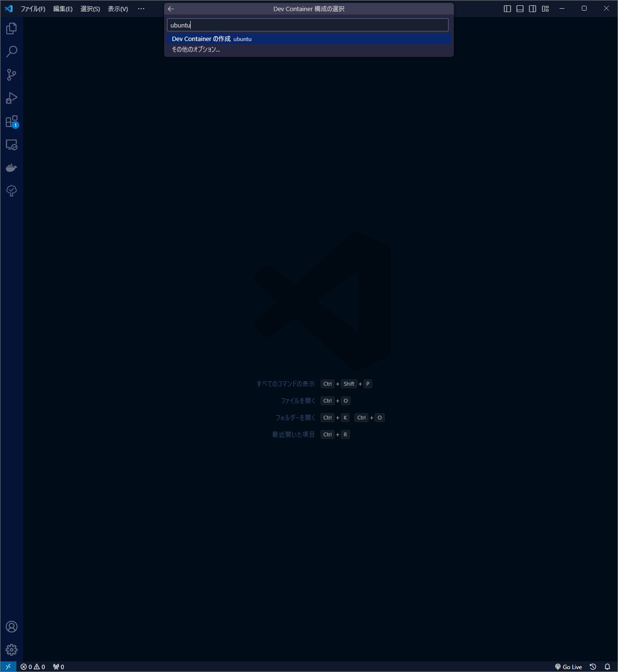Click the quick pick input containing ubuntu
The height and width of the screenshot is (672, 618).
pos(308,25)
